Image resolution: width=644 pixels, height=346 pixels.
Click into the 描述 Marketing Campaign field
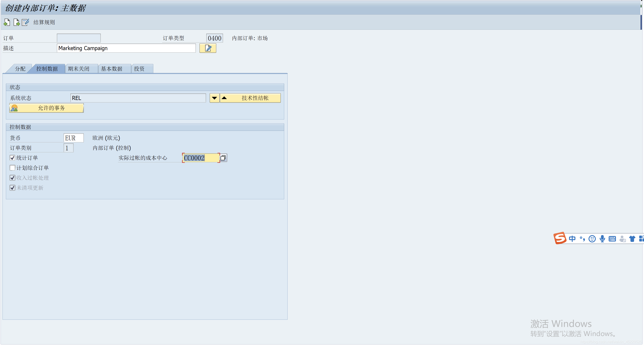pyautogui.click(x=126, y=48)
